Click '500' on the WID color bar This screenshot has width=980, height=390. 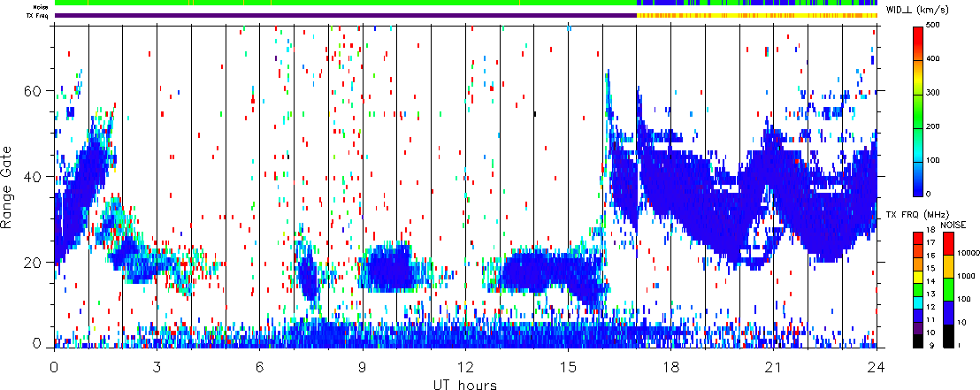tap(932, 27)
